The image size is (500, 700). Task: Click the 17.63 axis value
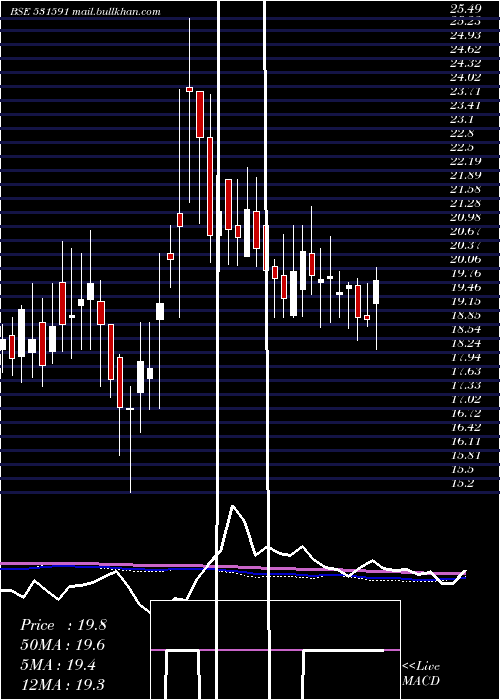(x=466, y=371)
